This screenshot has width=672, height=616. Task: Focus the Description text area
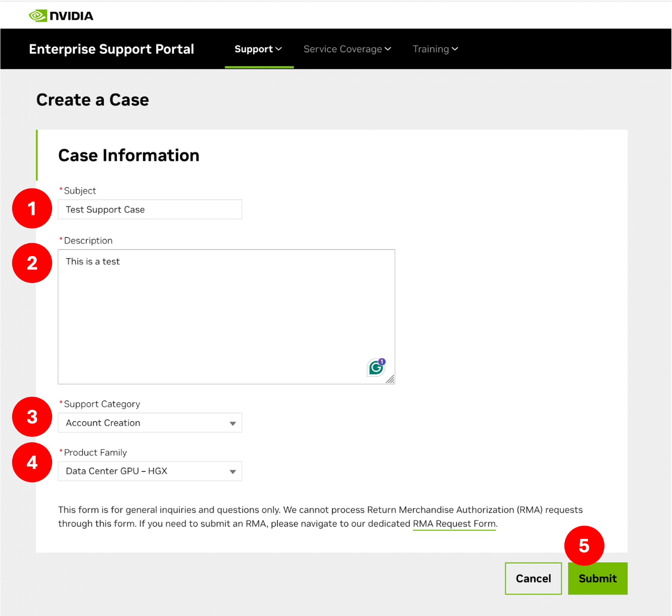[x=226, y=317]
